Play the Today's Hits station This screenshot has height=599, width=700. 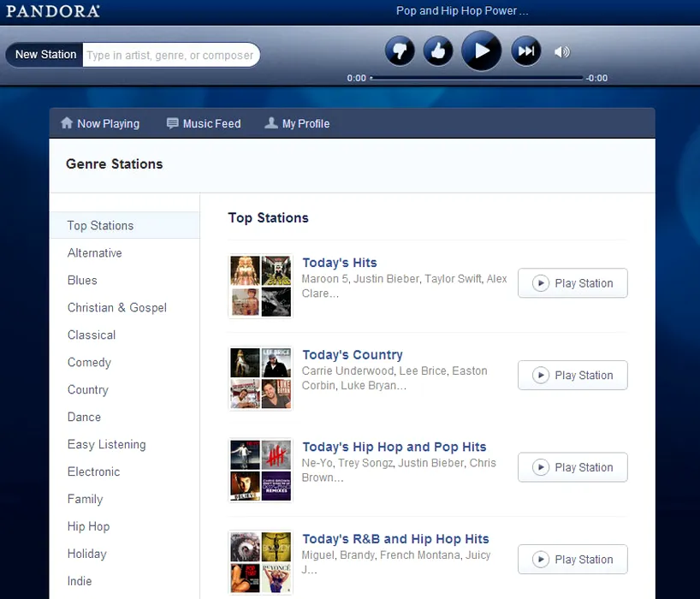pos(572,283)
